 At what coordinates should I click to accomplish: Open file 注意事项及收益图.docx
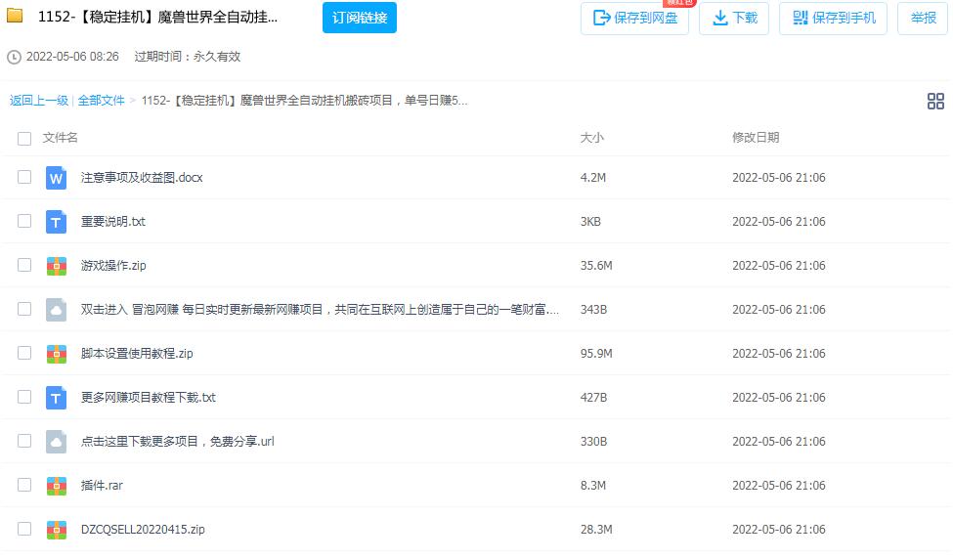142,178
